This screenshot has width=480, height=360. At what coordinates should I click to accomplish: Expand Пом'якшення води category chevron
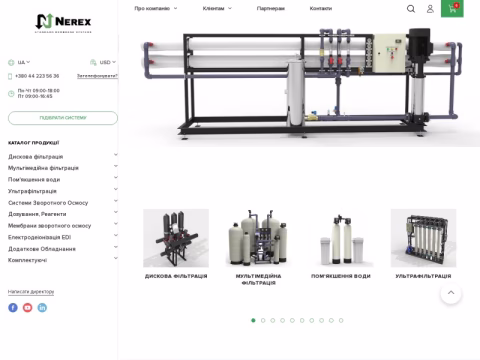coord(116,178)
